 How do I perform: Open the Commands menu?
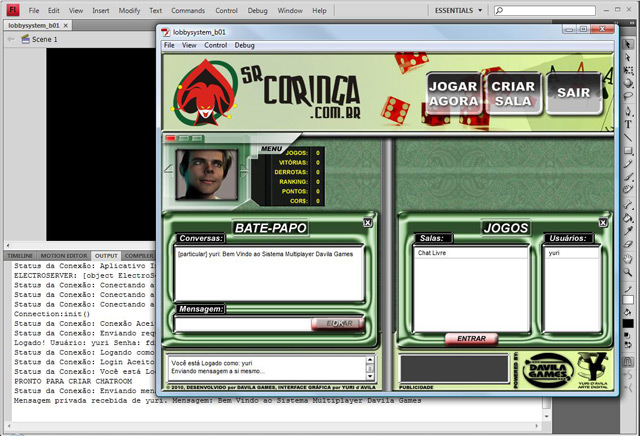pyautogui.click(x=188, y=11)
